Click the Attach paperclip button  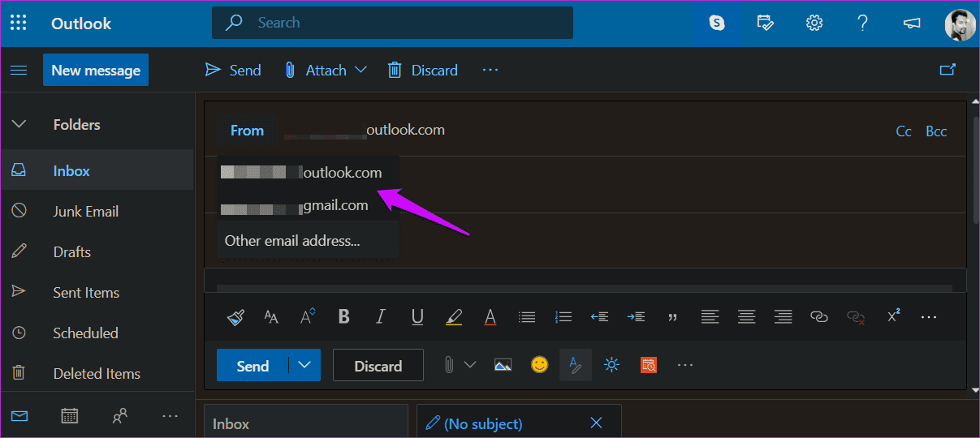[x=315, y=71]
